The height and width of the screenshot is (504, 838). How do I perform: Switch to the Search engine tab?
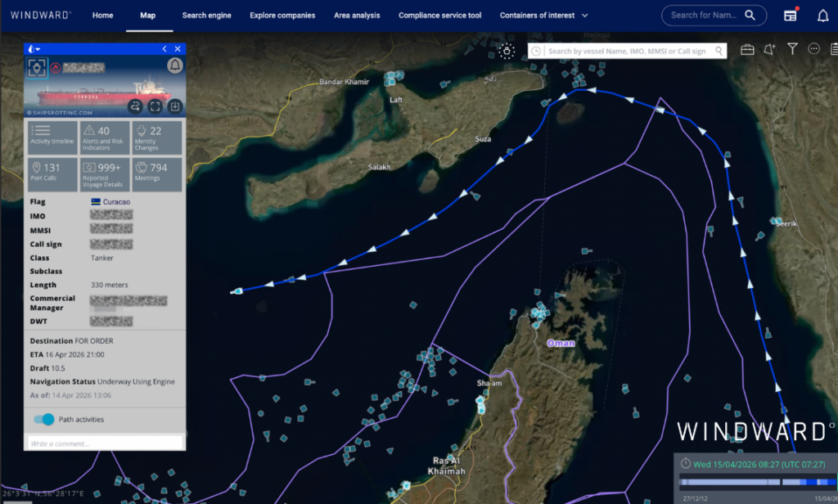click(x=207, y=15)
